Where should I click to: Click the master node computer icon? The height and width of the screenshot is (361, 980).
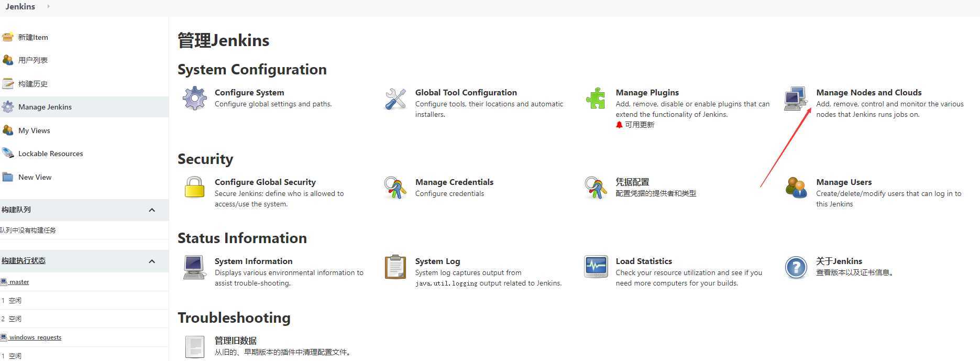coord(4,282)
